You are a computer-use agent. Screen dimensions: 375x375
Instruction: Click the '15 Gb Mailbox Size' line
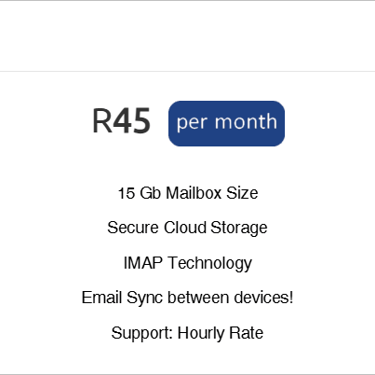[188, 193]
